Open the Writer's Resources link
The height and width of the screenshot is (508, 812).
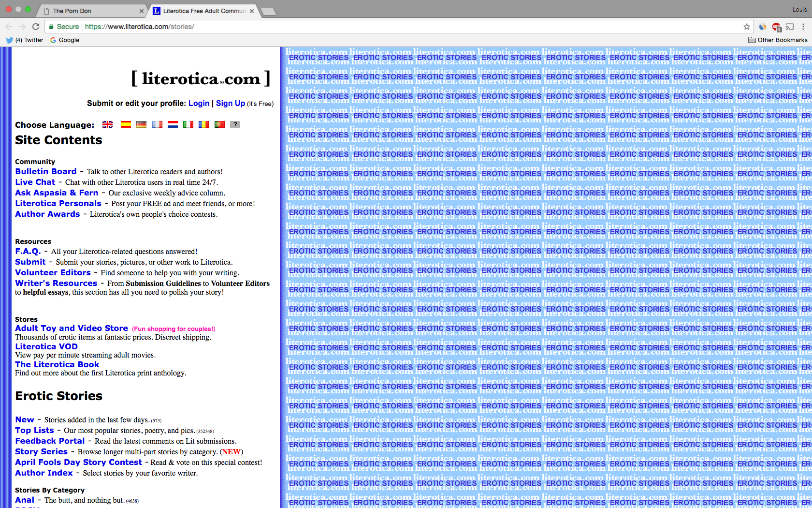coord(56,283)
